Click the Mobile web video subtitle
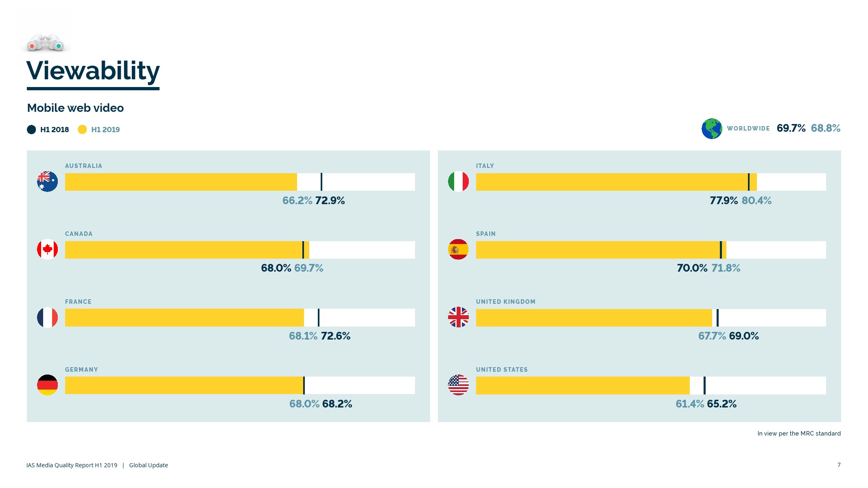Viewport: 868px width, 488px height. [x=75, y=108]
